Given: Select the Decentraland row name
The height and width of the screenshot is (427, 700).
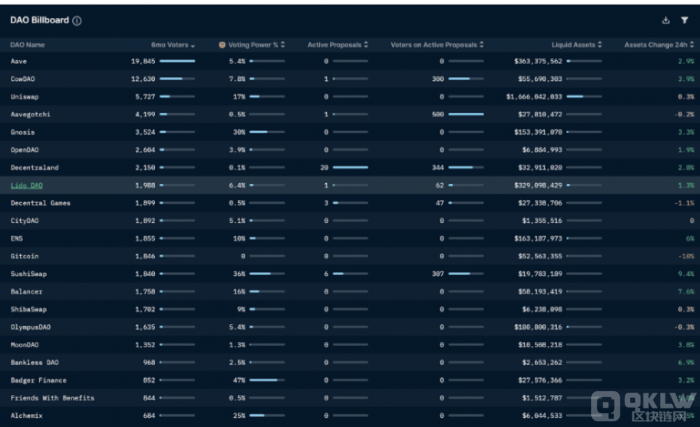Looking at the screenshot, I should click(35, 167).
